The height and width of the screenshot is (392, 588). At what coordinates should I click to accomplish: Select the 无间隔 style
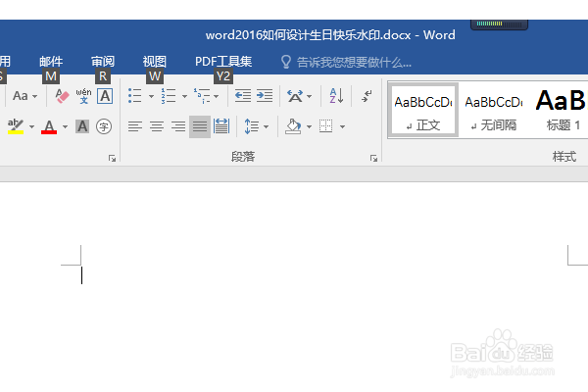pyautogui.click(x=494, y=110)
